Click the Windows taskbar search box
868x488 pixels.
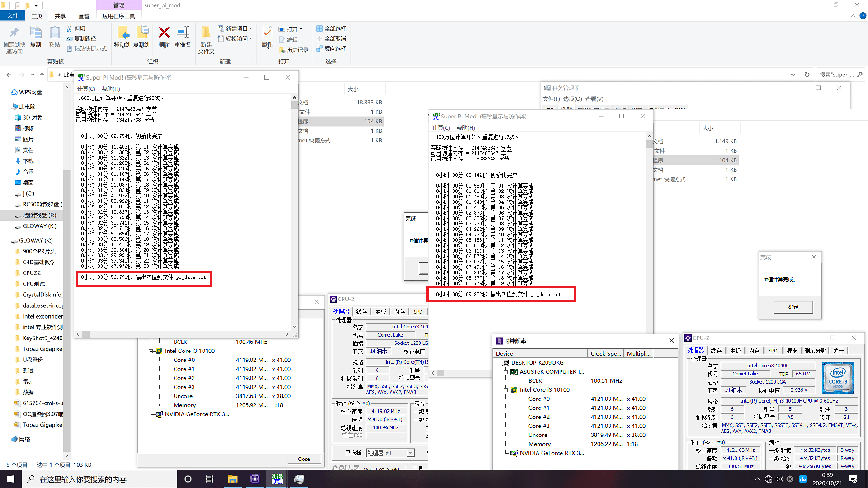(99, 479)
